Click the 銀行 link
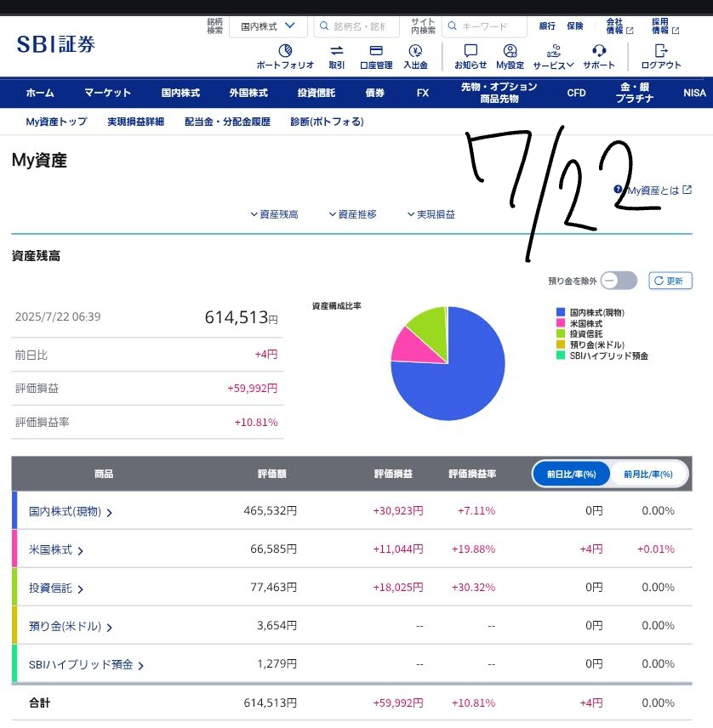713x728 pixels. pyautogui.click(x=547, y=26)
